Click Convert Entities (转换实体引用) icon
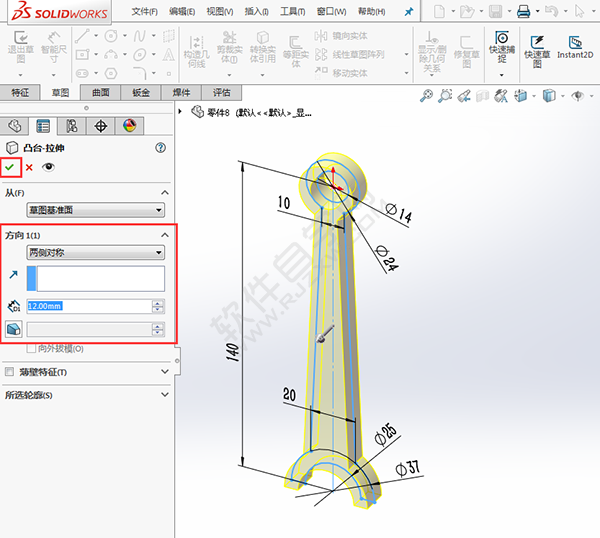This screenshot has height=538, width=600. pyautogui.click(x=262, y=37)
